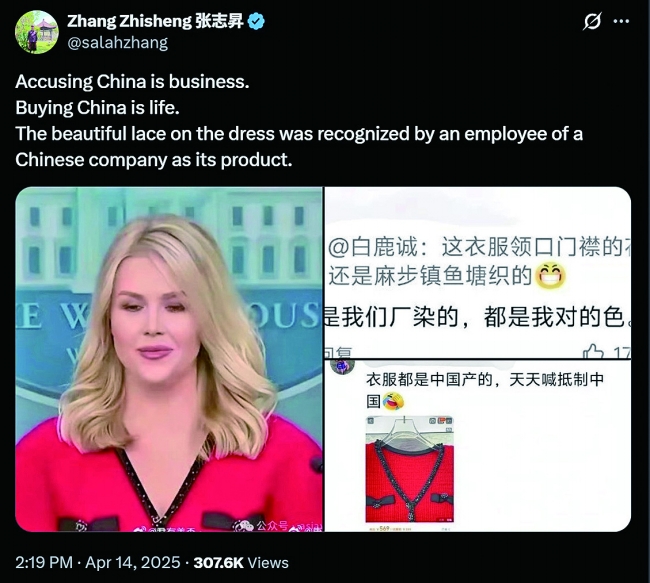The image size is (650, 583).
Task: Click the tweet text about lace
Action: tap(299, 146)
